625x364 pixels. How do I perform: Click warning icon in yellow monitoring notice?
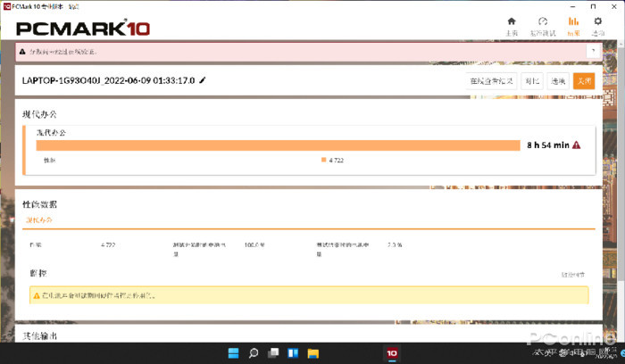tap(36, 295)
